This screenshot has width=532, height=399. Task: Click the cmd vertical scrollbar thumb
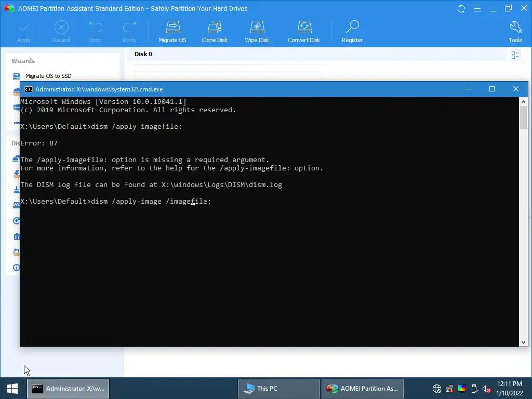coord(523,117)
